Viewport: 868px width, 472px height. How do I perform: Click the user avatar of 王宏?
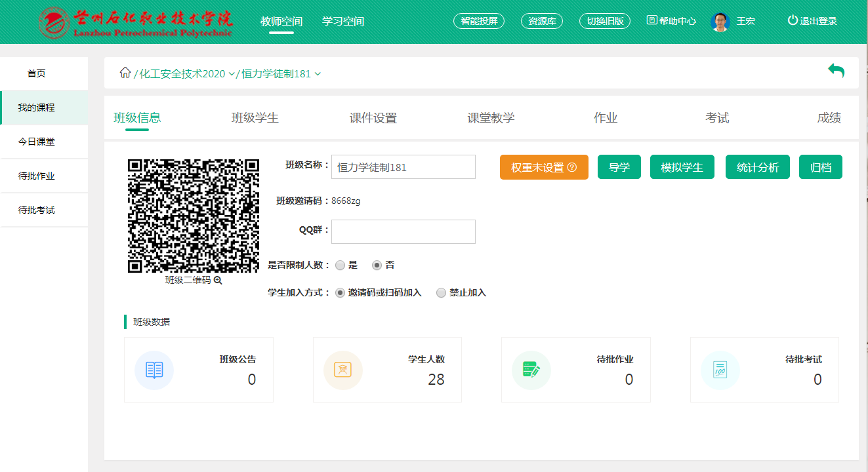coord(720,21)
